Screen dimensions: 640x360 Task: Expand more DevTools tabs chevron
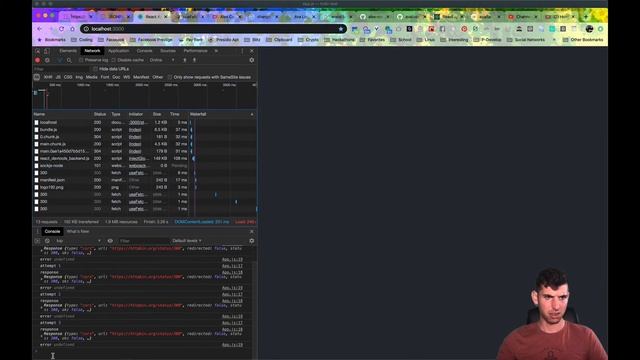216,51
